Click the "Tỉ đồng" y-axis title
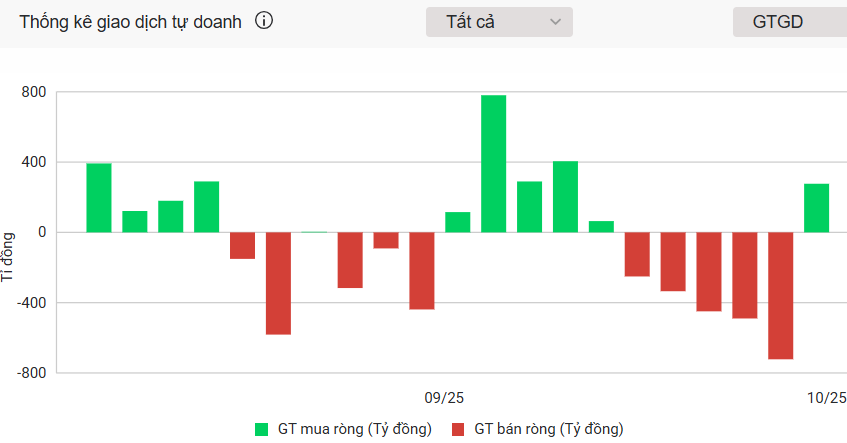 pyautogui.click(x=9, y=257)
